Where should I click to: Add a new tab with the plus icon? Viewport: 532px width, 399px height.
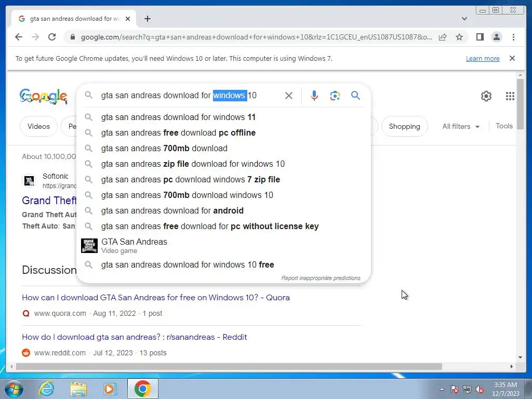point(147,19)
